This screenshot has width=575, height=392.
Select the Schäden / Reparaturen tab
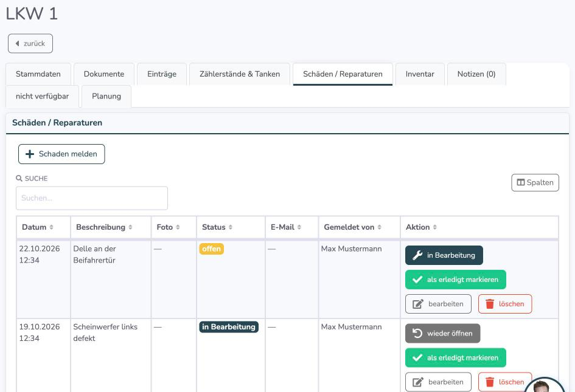[x=343, y=74]
